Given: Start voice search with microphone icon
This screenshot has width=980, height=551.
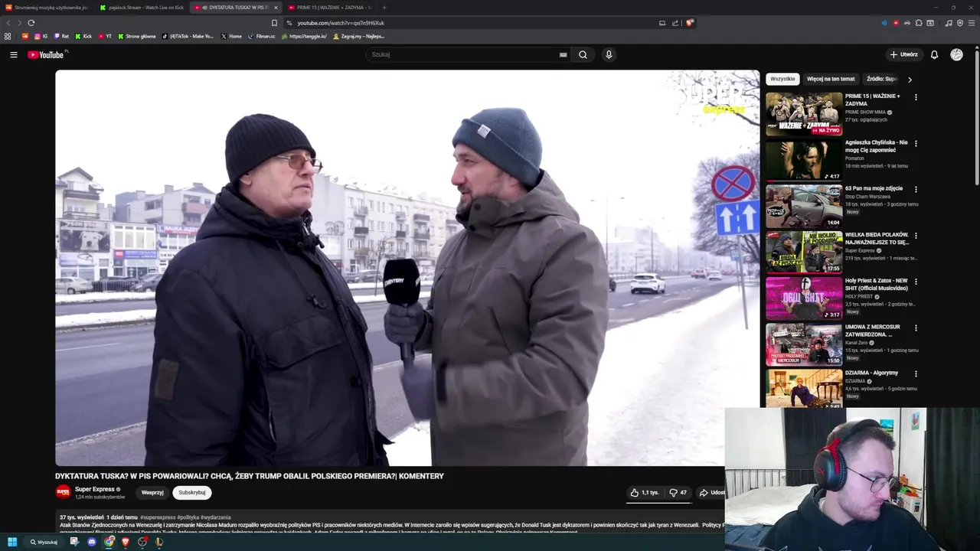Looking at the screenshot, I should point(609,54).
